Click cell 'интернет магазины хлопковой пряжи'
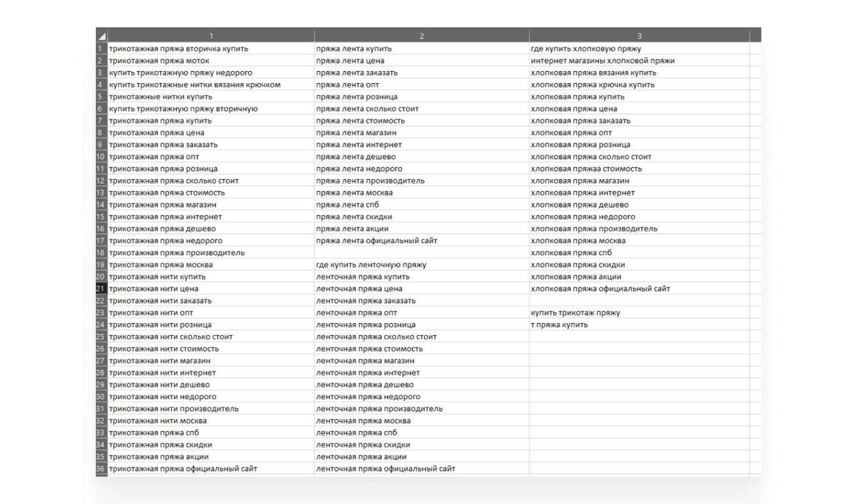This screenshot has height=504, width=857. (x=639, y=61)
